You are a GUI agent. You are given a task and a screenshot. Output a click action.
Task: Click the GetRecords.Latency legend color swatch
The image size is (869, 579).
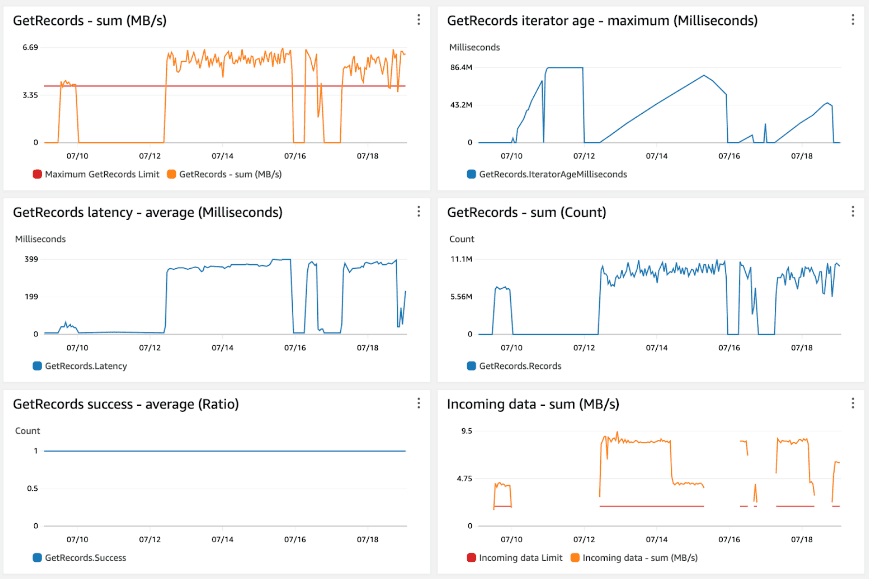[38, 366]
